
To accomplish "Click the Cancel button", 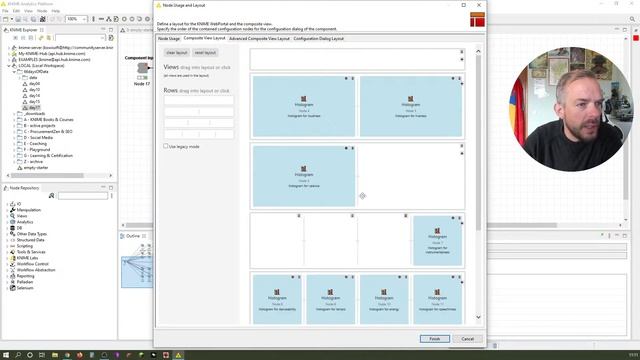I will point(467,339).
